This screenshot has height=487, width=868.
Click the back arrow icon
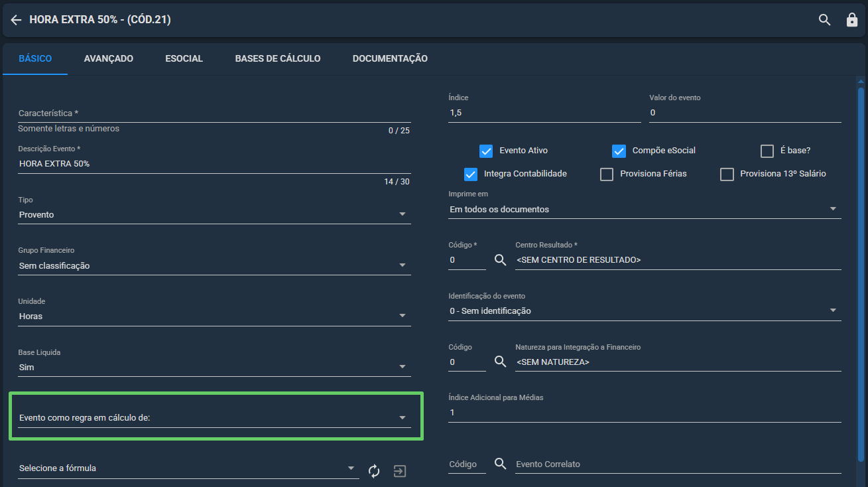click(x=16, y=20)
